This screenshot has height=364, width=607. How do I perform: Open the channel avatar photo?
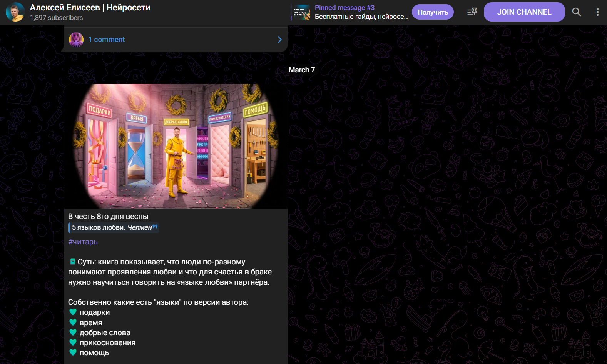click(x=15, y=12)
